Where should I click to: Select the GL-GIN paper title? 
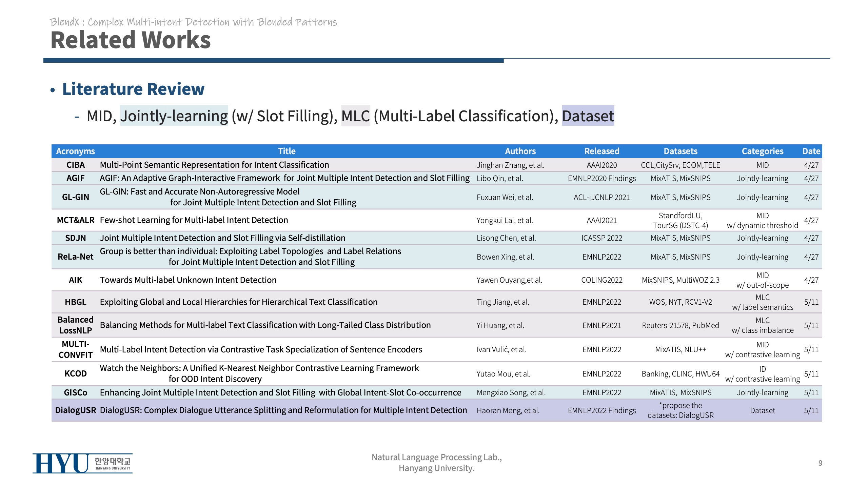click(228, 197)
